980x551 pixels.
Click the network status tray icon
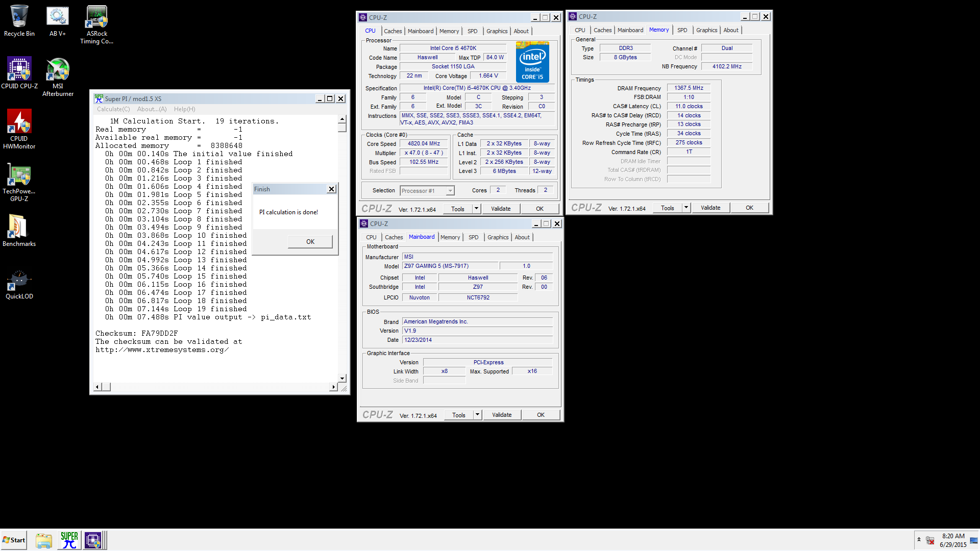coord(930,540)
